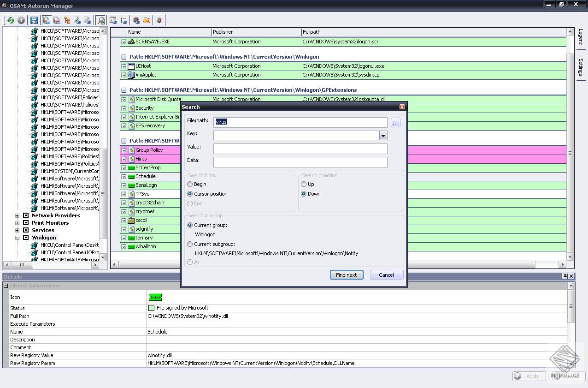Cancel the Search dialog
Image resolution: width=588 pixels, height=388 pixels.
(x=386, y=275)
